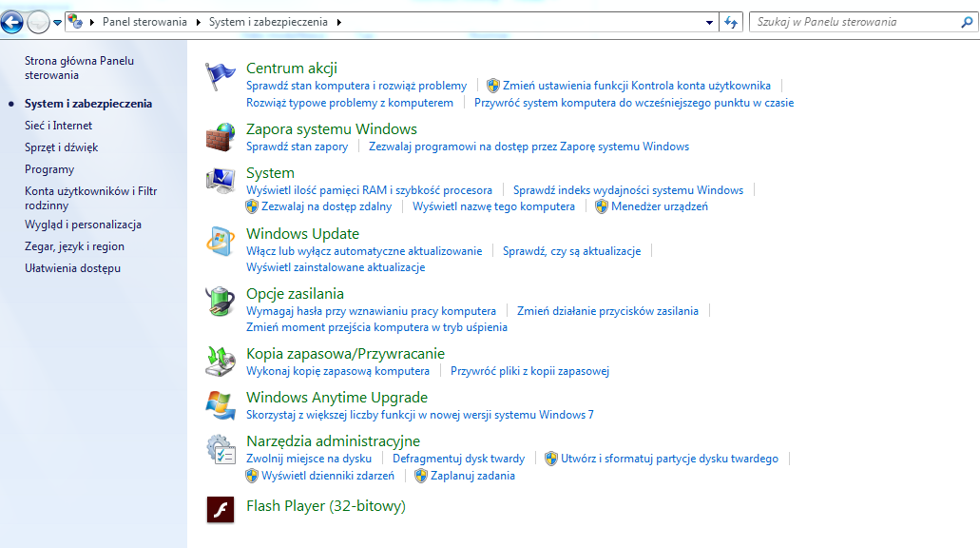Click Sprawdź indeks wydajności systemu Windows

click(628, 189)
